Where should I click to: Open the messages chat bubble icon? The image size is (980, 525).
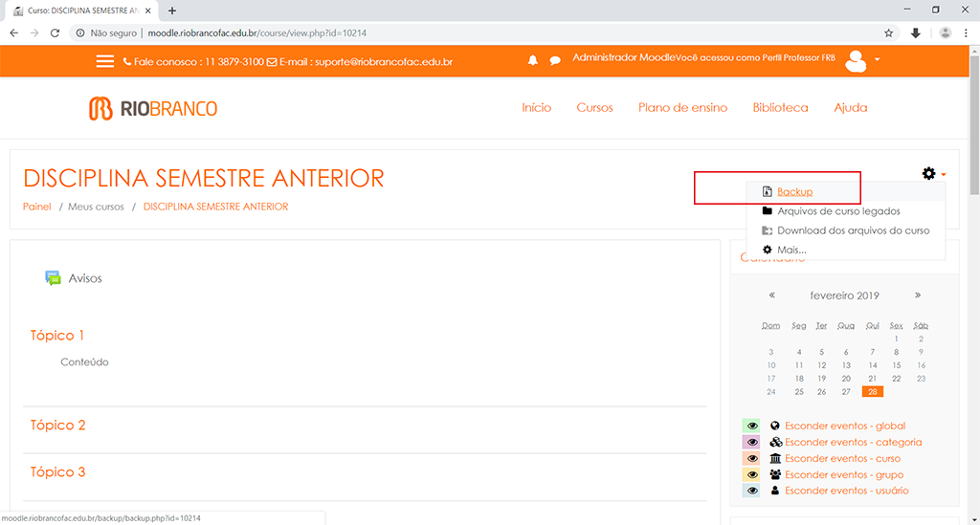pyautogui.click(x=554, y=60)
